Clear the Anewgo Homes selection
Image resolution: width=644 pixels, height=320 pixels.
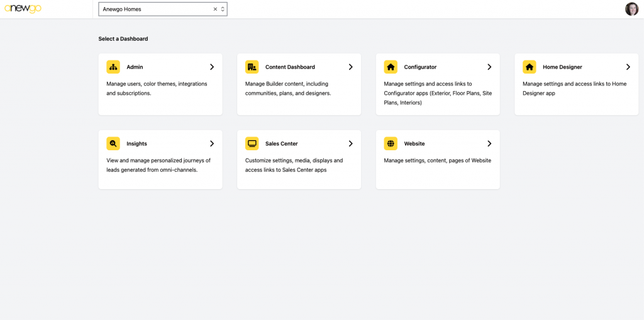tap(215, 9)
